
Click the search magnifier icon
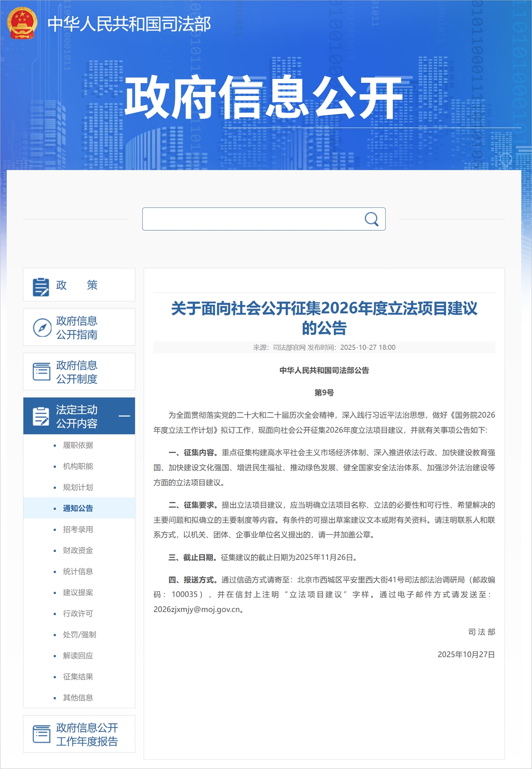click(371, 219)
